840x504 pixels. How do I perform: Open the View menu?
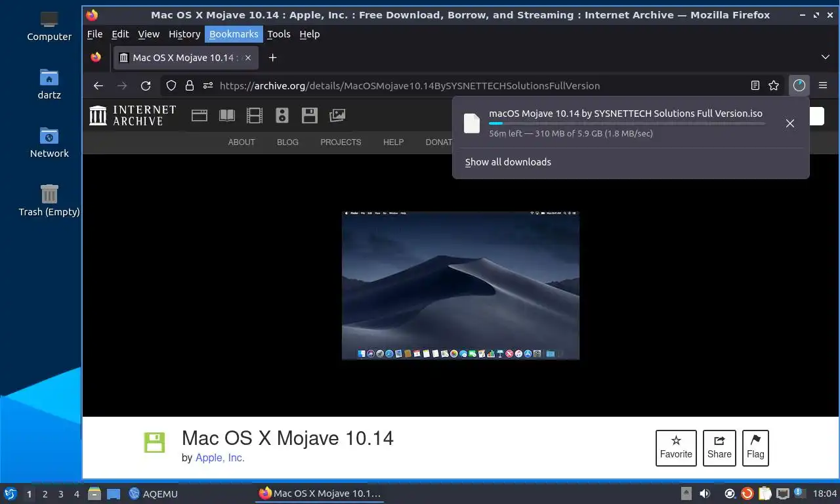point(148,34)
